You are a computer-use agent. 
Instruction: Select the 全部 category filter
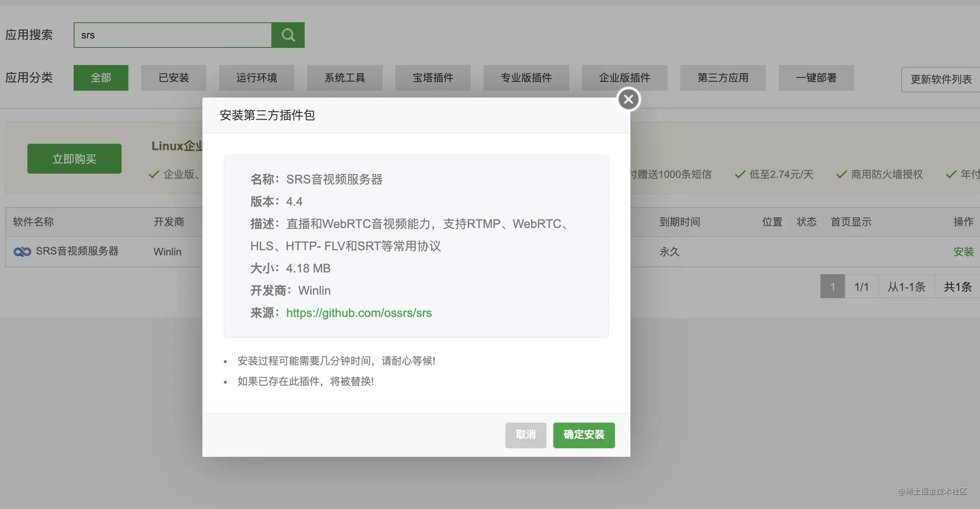(x=101, y=77)
